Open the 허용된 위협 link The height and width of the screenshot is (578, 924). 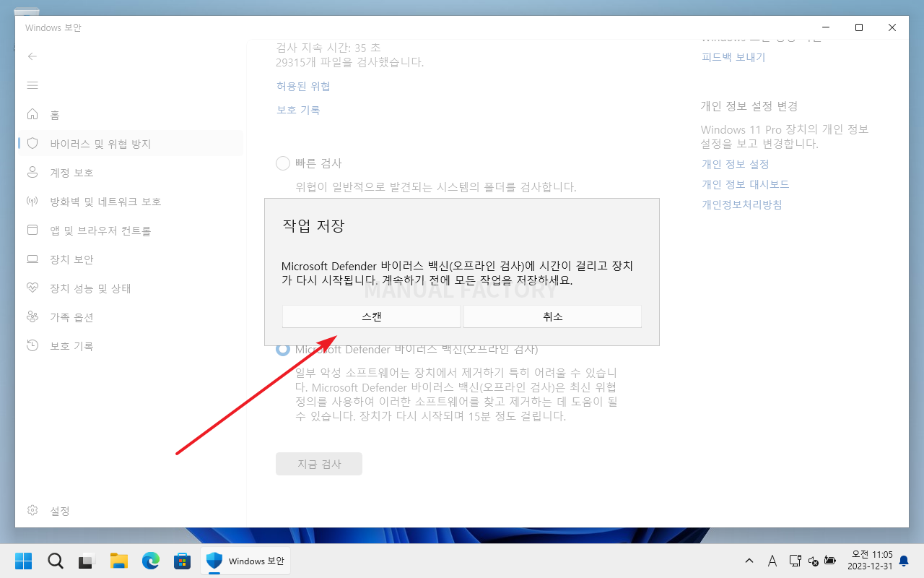click(x=303, y=86)
